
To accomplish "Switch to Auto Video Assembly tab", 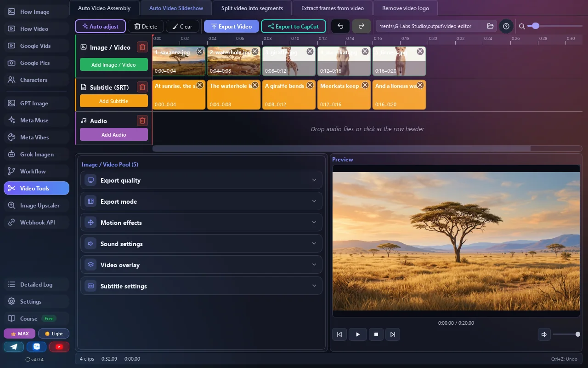I will tap(104, 8).
